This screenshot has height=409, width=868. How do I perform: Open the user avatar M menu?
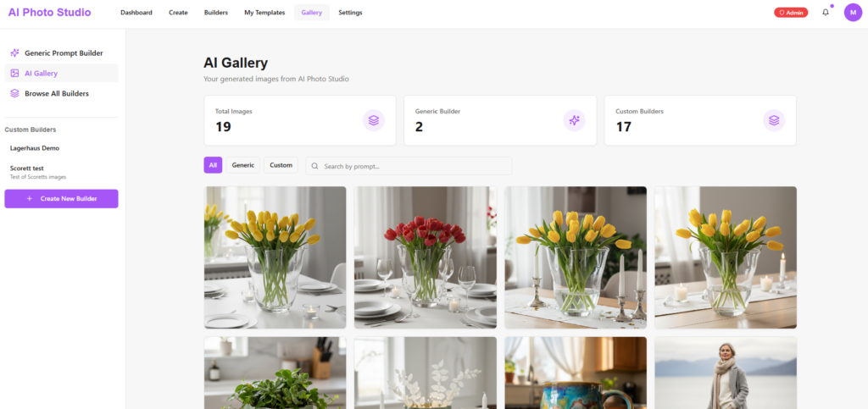pyautogui.click(x=853, y=12)
